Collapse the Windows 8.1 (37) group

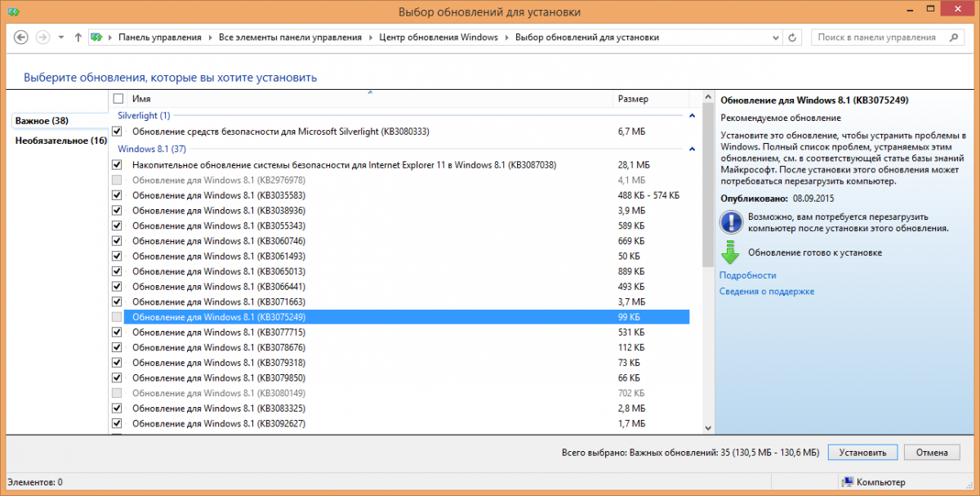tap(693, 150)
